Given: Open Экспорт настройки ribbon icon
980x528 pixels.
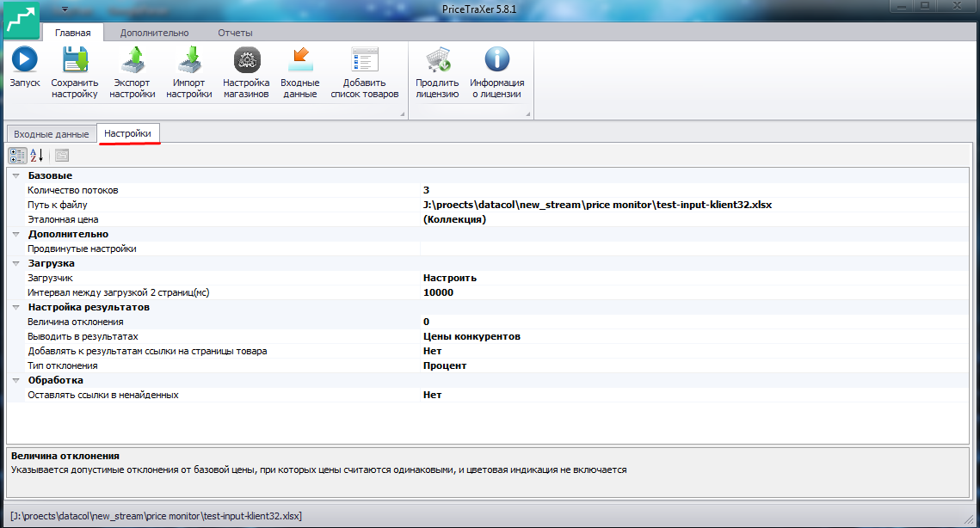Looking at the screenshot, I should coord(133,60).
